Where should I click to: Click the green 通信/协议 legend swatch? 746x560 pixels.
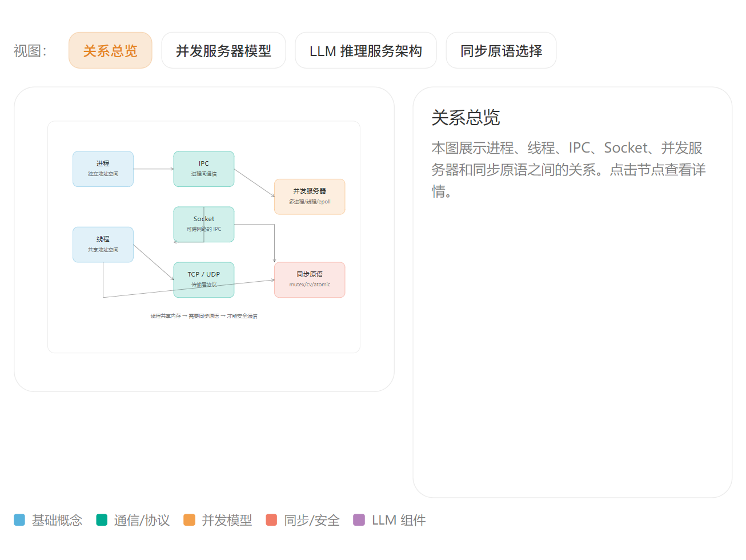(x=102, y=519)
